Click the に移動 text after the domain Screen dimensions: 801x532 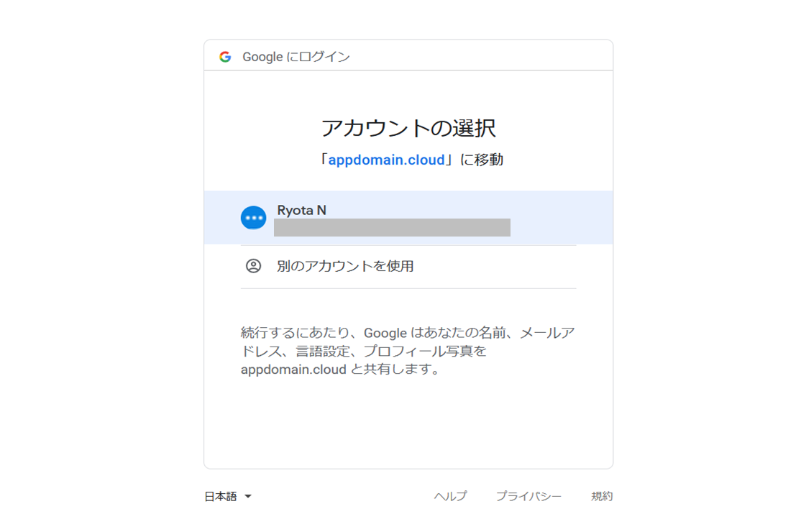[x=482, y=160]
